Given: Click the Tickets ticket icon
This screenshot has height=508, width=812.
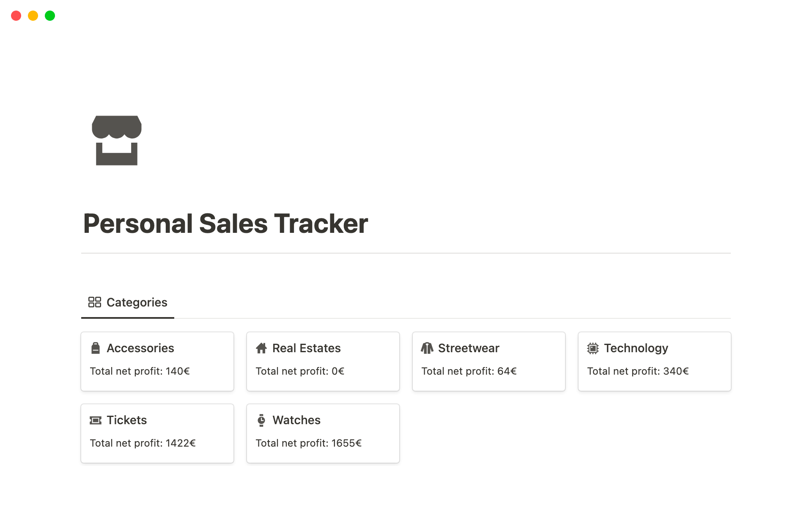Looking at the screenshot, I should (x=96, y=420).
